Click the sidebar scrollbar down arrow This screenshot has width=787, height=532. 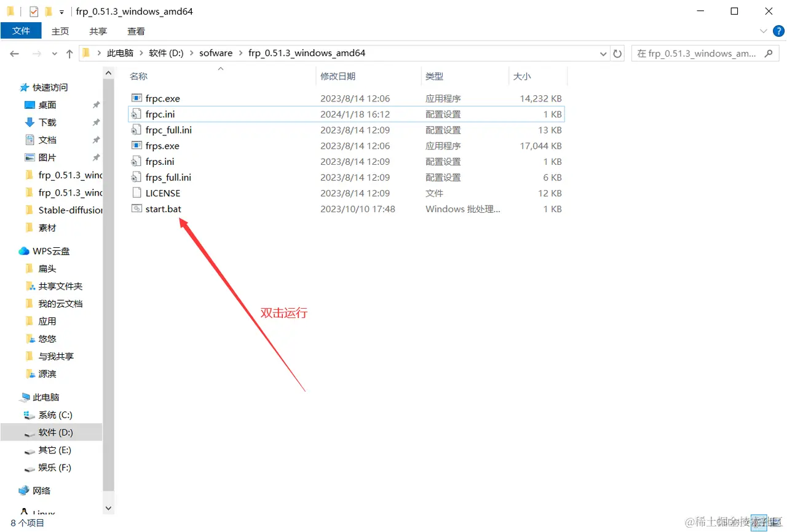tap(109, 508)
